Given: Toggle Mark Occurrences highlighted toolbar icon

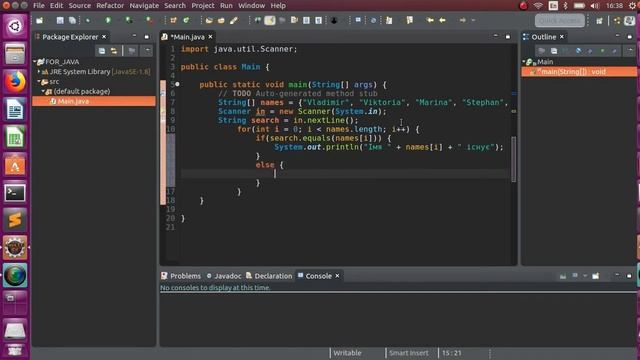Looking at the screenshot, I should click(x=270, y=20).
